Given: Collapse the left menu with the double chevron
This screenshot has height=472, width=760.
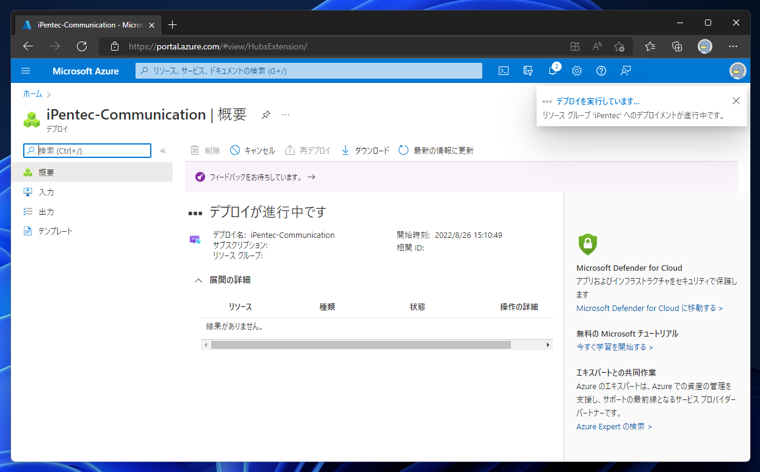Looking at the screenshot, I should point(163,151).
